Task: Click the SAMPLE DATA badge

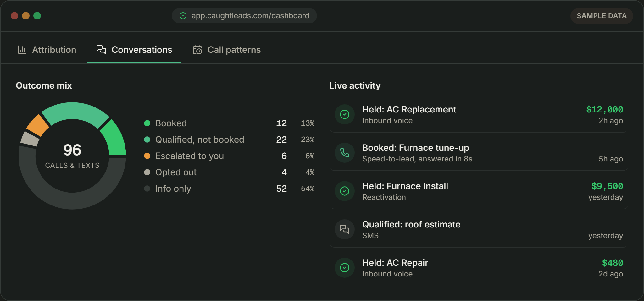Action: 602,16
